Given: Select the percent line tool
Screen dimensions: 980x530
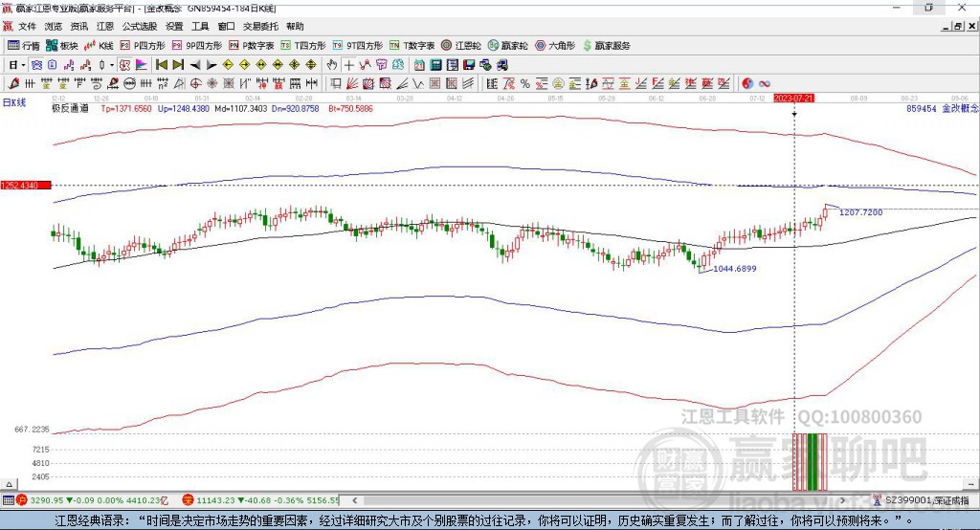Looking at the screenshot, I should click(525, 83).
